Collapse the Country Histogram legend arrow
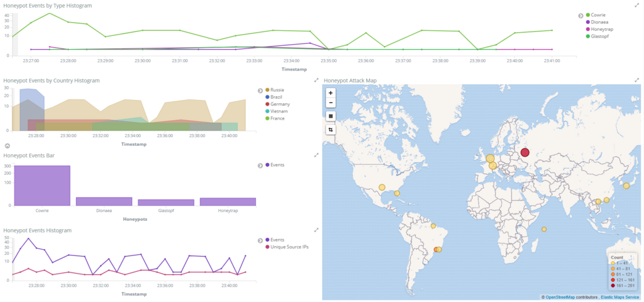Viewport: 644px width, 302px height. [x=260, y=91]
